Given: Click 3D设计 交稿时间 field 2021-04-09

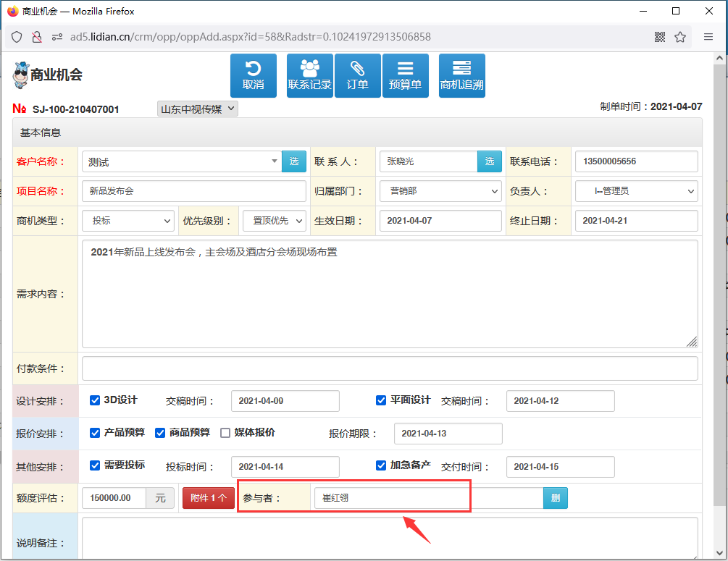Looking at the screenshot, I should (x=285, y=401).
